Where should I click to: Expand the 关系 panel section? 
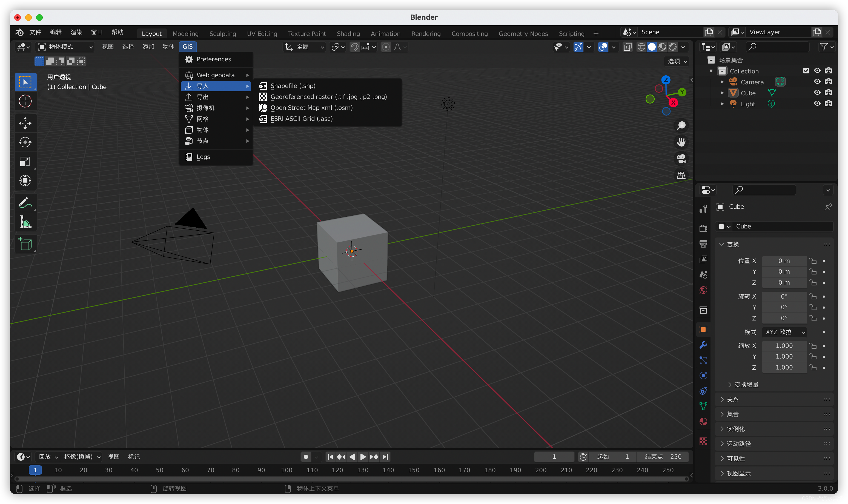point(732,399)
